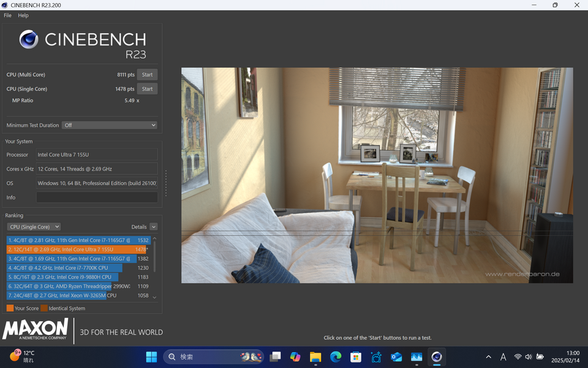Open Photos app from taskbar
Viewport: 588px width, 368px height.
tap(417, 357)
